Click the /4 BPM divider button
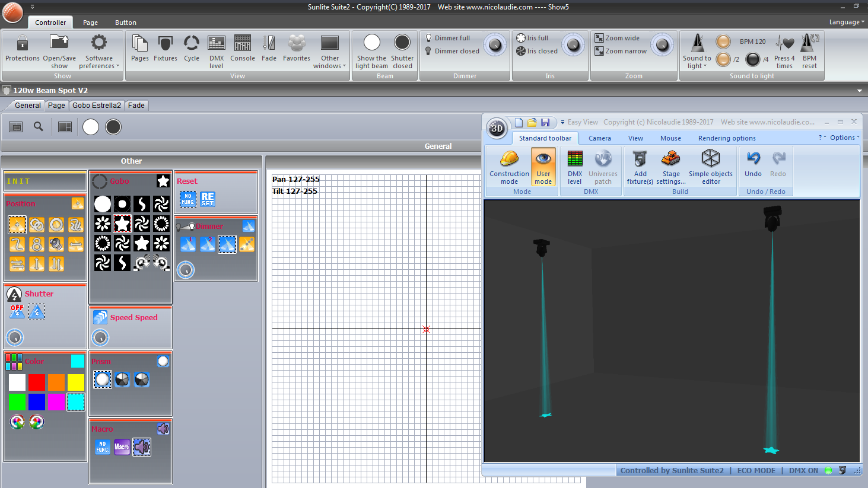 pyautogui.click(x=753, y=59)
